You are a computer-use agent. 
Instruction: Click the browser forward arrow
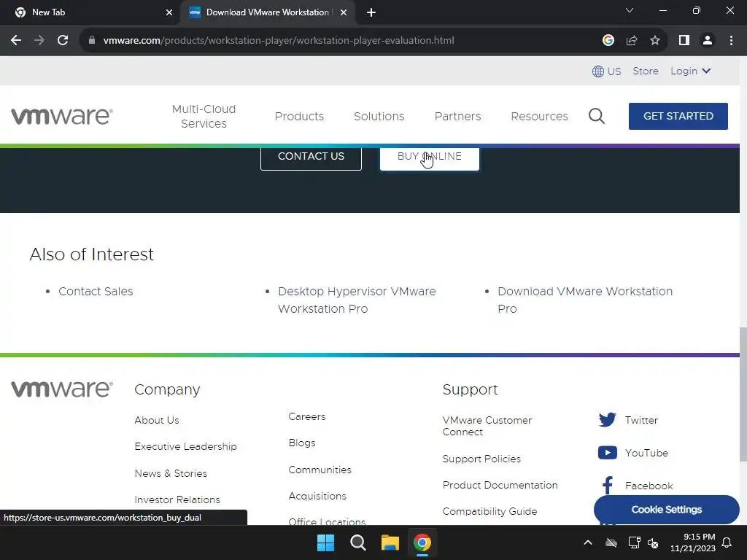[39, 41]
